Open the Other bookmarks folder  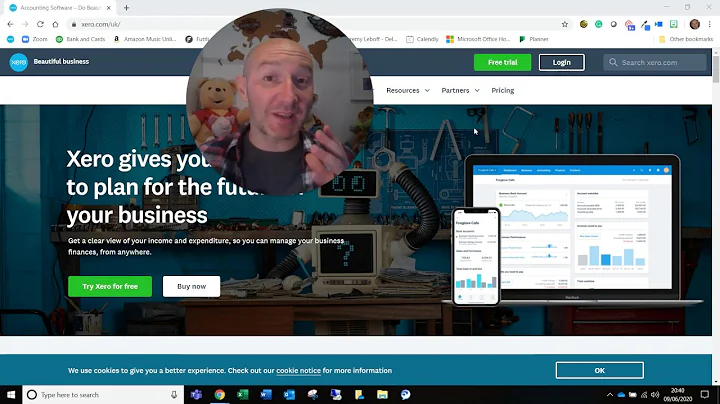686,39
